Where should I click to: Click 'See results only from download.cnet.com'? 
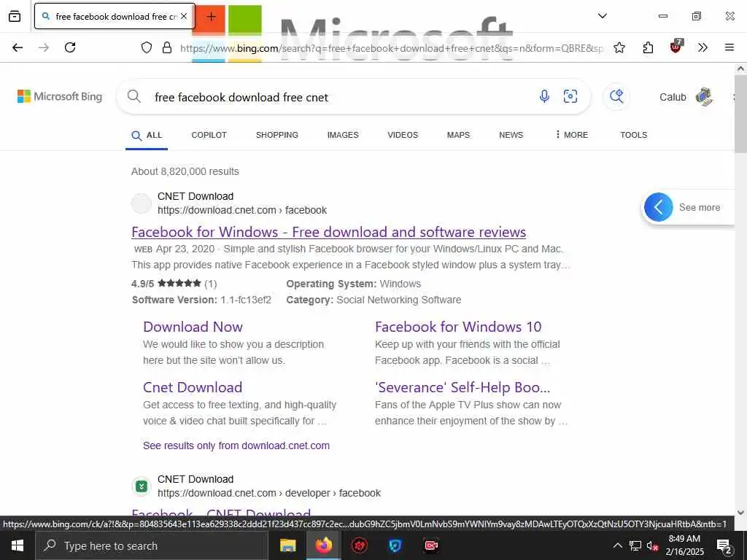[236, 446]
